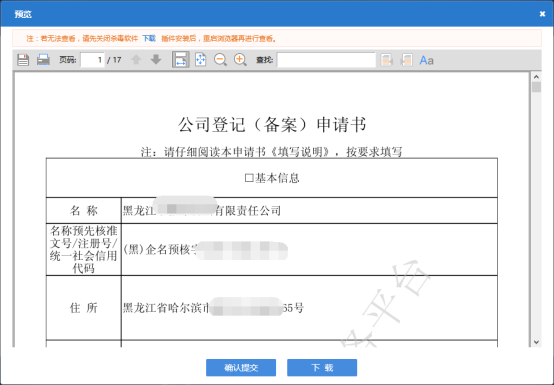Click the search text box
The width and height of the screenshot is (554, 385).
click(x=326, y=60)
